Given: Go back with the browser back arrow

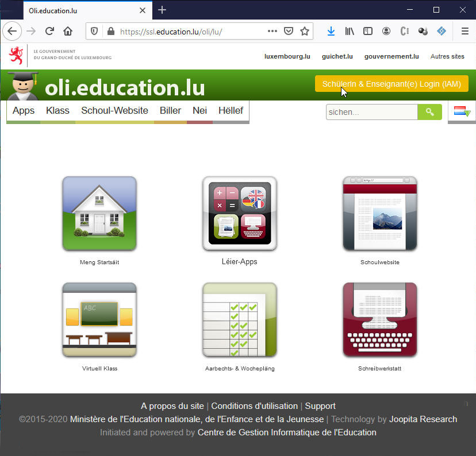Looking at the screenshot, I should click(x=12, y=31).
